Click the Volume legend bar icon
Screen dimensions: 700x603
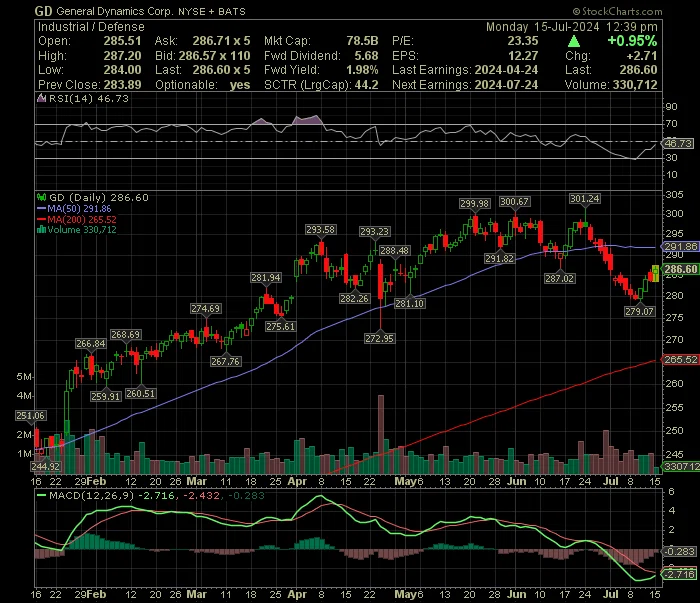coord(42,229)
